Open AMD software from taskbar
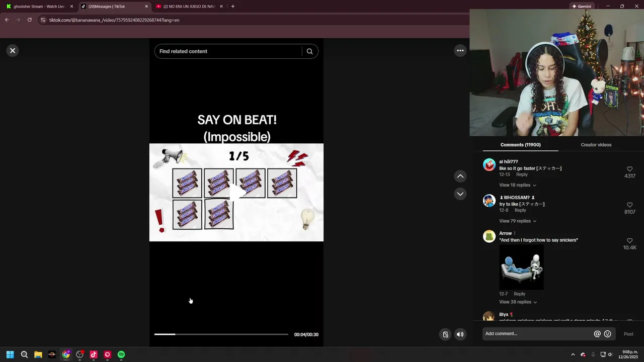644x362 pixels. [52, 354]
